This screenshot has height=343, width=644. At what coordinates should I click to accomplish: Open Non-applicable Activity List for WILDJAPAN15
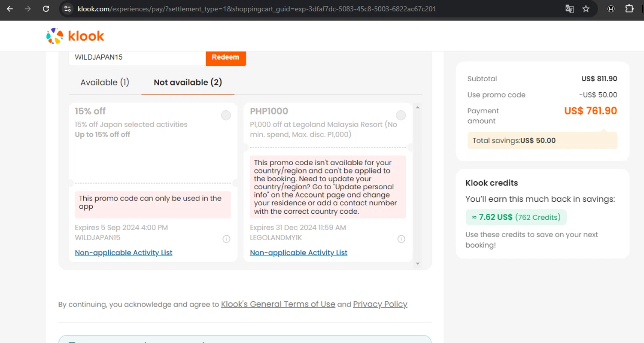tap(124, 252)
